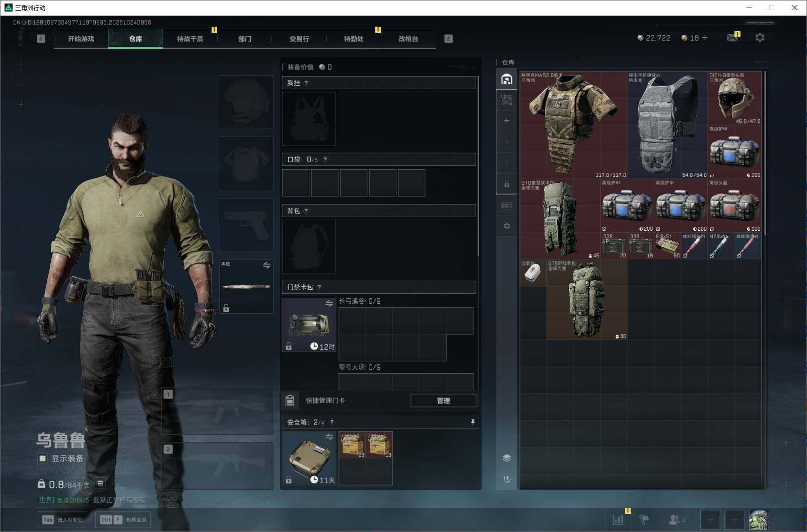Switch to the 开始游戏 tab
This screenshot has width=807, height=532.
point(81,39)
